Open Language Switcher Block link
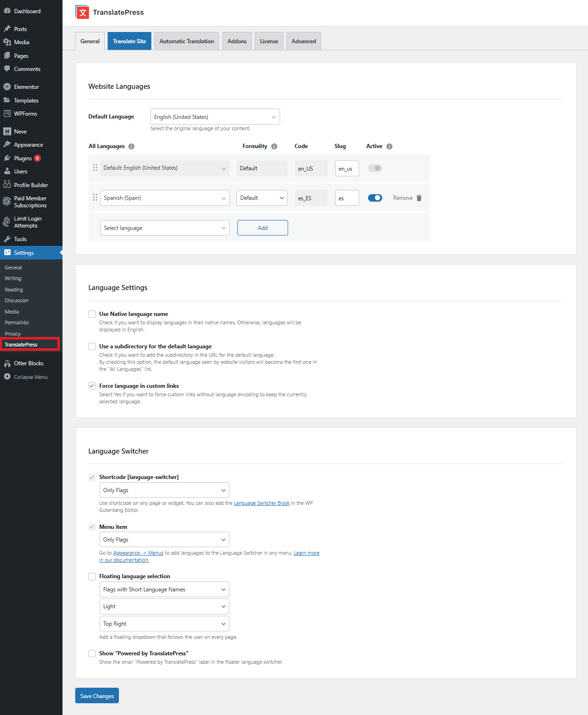The width and height of the screenshot is (588, 715). coord(262,503)
